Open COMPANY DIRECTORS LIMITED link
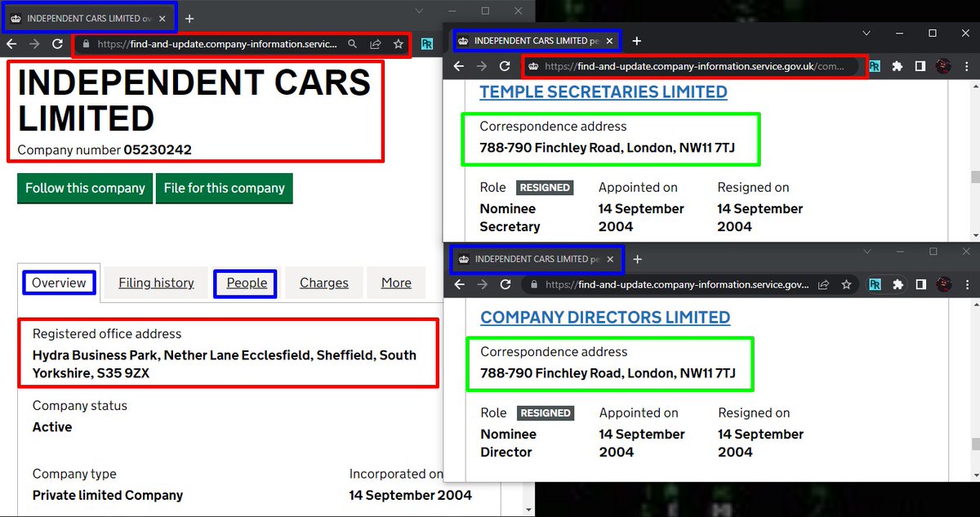 (x=605, y=317)
